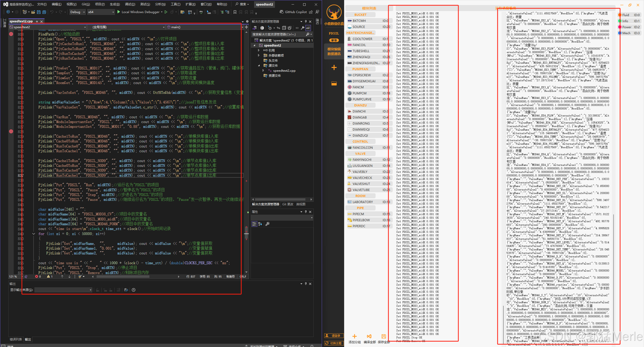
Task: Open the 调试(D) menu
Action: coord(130,4)
